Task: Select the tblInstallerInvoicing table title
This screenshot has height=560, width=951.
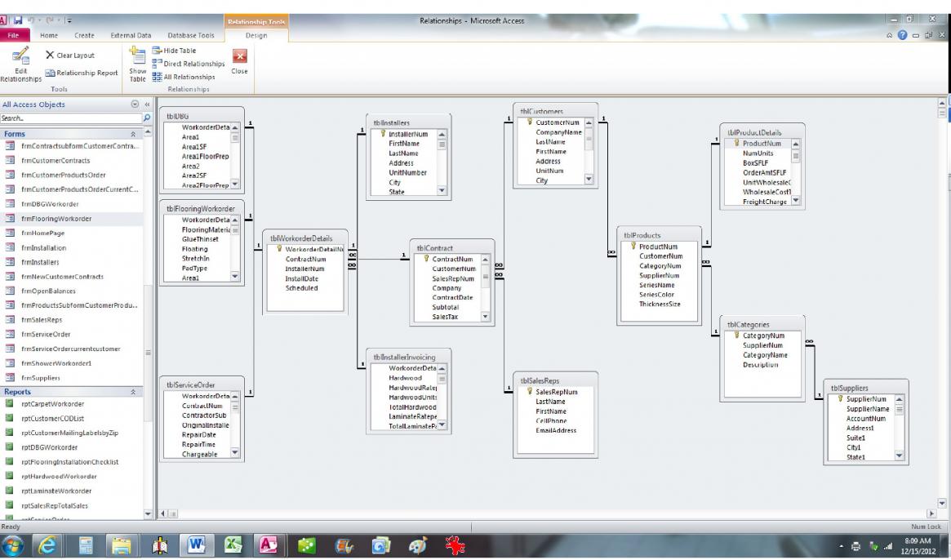Action: coord(405,358)
